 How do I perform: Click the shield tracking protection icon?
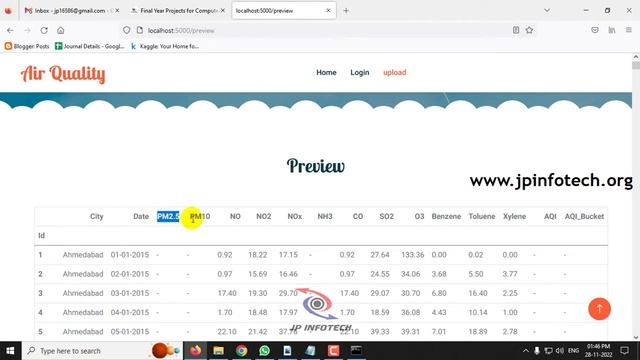tap(127, 30)
